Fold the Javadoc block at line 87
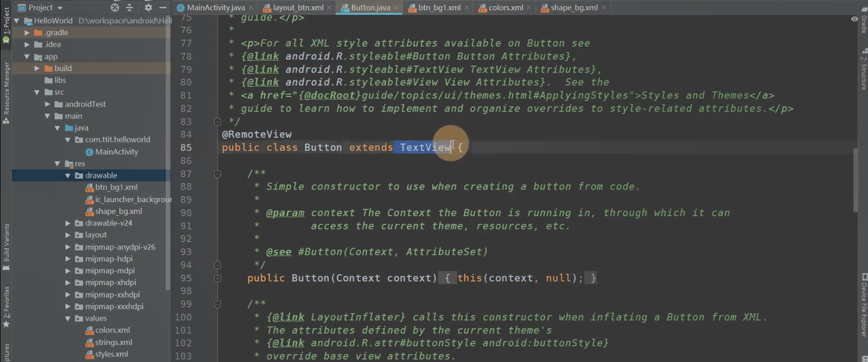Viewport: 868px width, 362px height. [217, 174]
